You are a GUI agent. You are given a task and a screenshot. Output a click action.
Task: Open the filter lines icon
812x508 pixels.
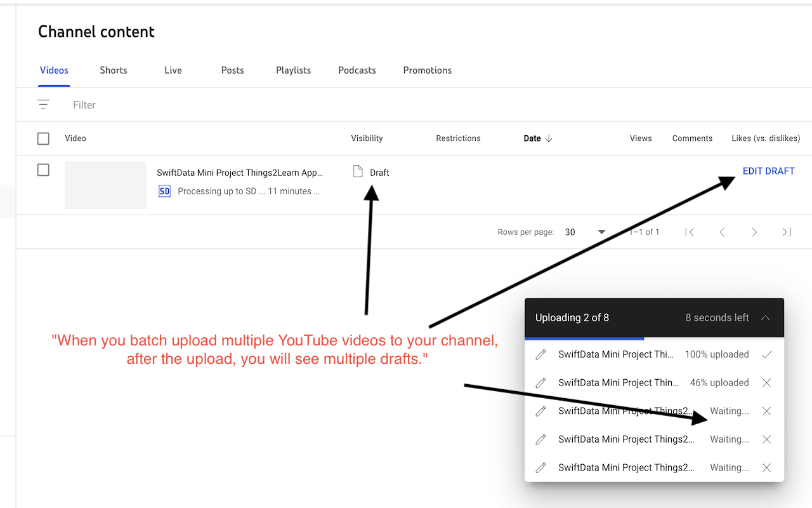point(43,105)
